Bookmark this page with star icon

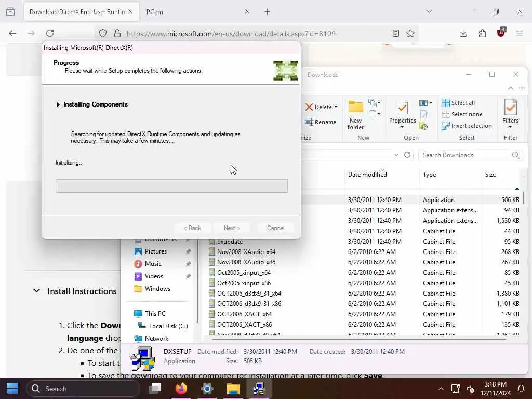point(410,33)
